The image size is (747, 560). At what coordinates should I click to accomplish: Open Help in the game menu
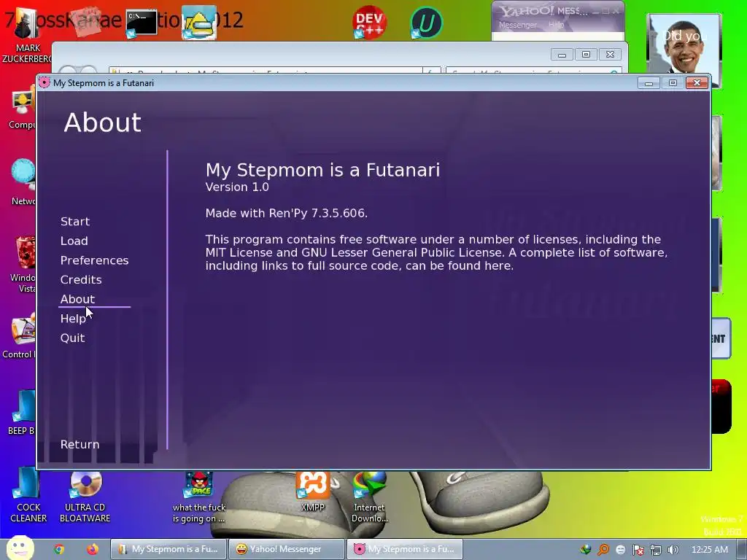pyautogui.click(x=73, y=319)
